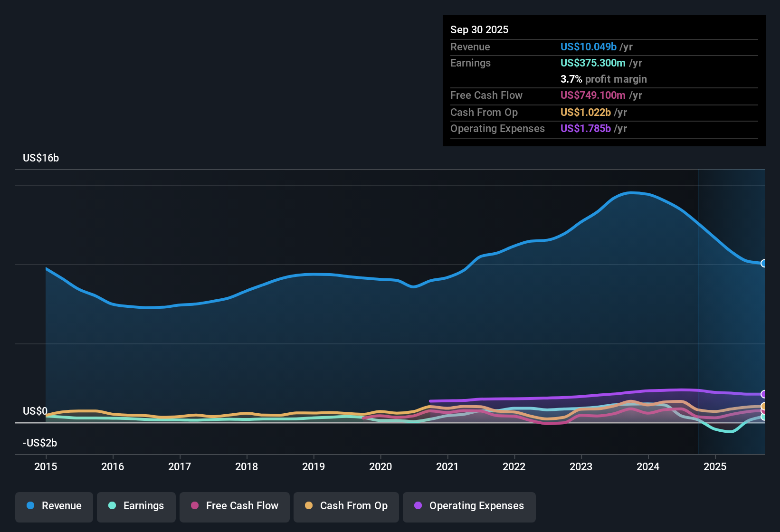Click the blue Revenue legend dot
Screen dimensions: 780x532
[x=30, y=505]
